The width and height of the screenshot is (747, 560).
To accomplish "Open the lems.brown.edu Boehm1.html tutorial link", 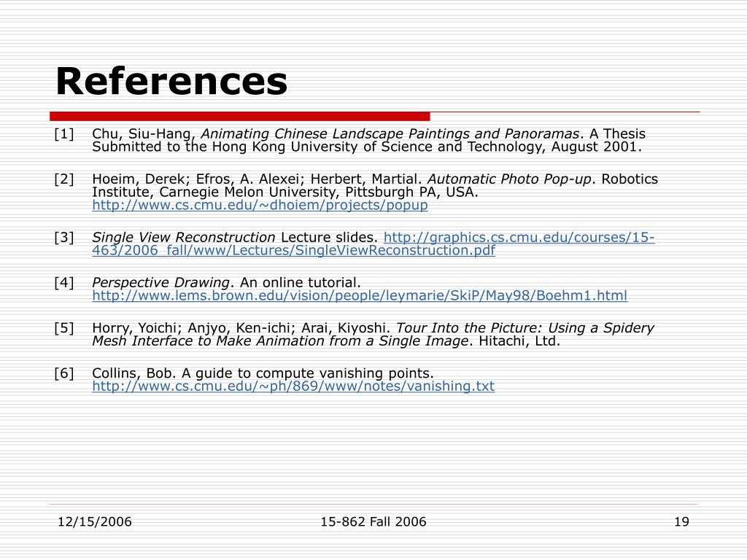I will click(x=360, y=296).
